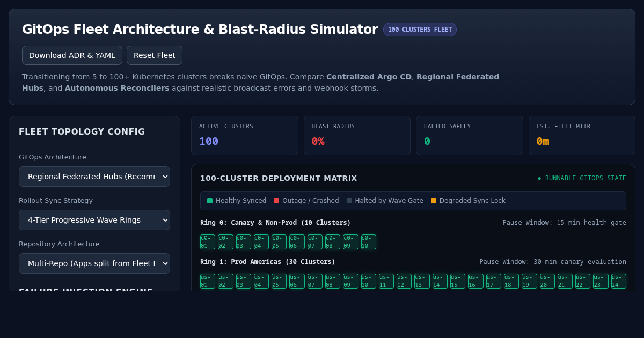
Task: Click the red Outage / Crashed legend swatch
Action: (276, 201)
